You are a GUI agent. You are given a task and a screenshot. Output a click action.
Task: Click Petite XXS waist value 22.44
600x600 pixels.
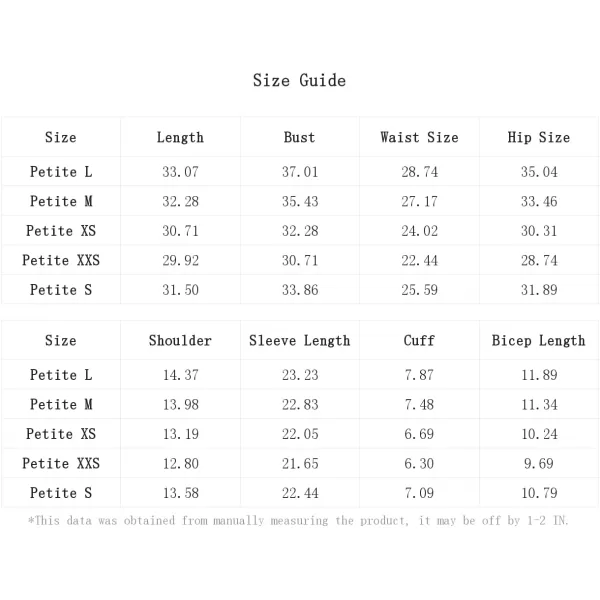419,261
